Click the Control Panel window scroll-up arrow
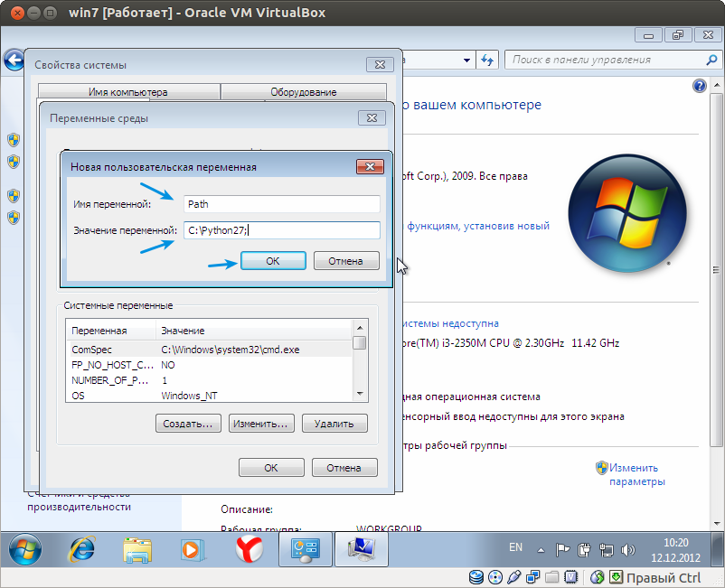The image size is (725, 588). (x=717, y=86)
